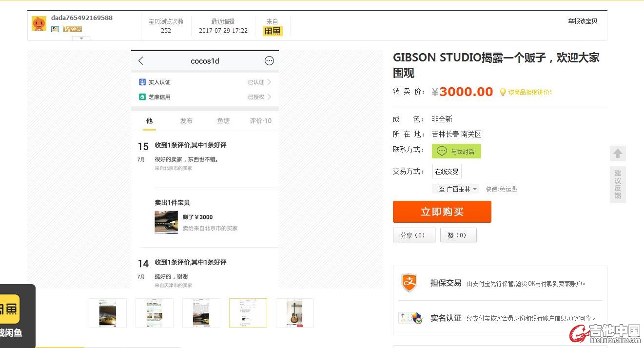Click the review text 很好的卖家，东西也不错。
Viewport: 644px width, 348px height.
(x=187, y=159)
